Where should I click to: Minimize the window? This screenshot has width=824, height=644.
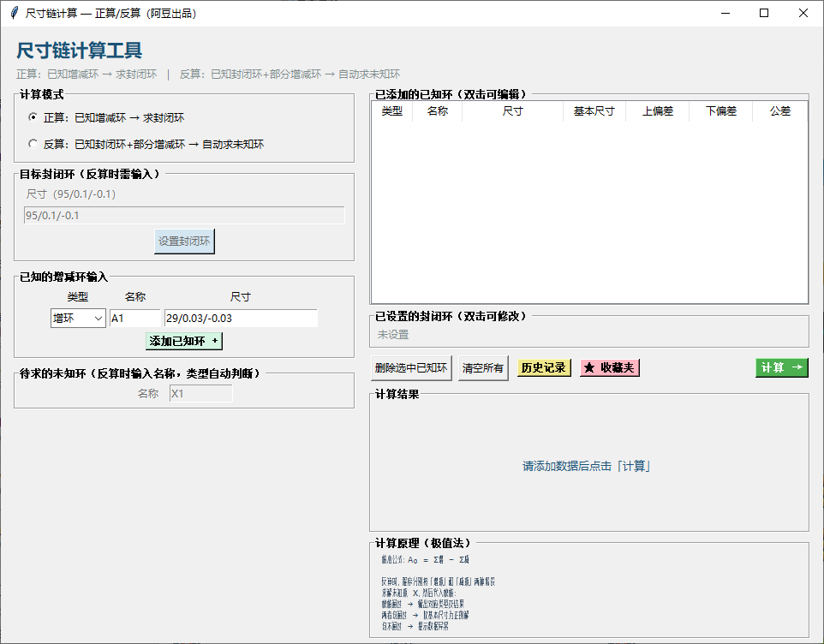click(725, 13)
